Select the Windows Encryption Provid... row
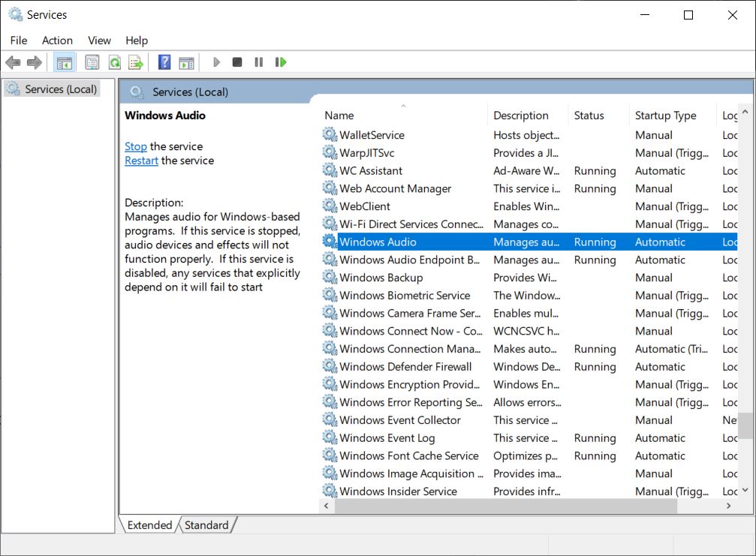This screenshot has width=756, height=556. pos(529,384)
